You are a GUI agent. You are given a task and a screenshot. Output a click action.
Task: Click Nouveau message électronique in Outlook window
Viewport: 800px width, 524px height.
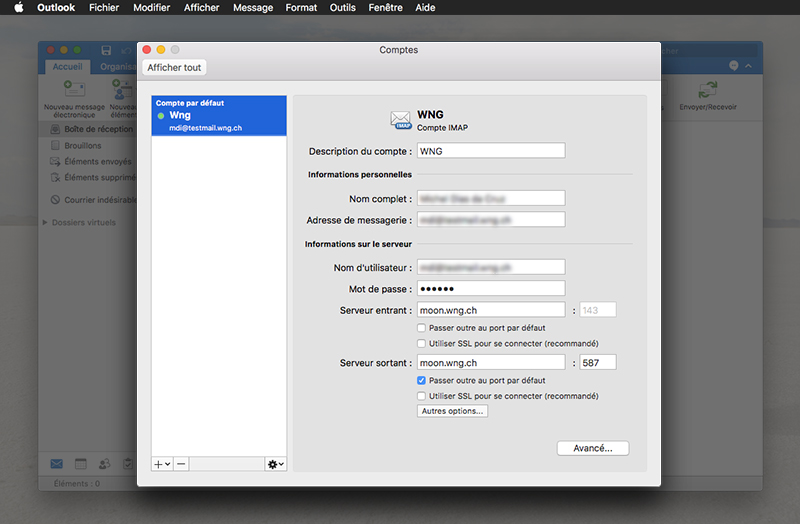74,99
